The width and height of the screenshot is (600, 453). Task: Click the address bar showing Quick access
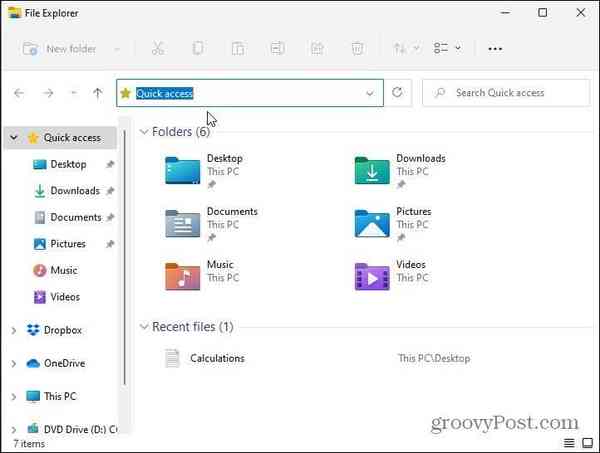tap(250, 93)
